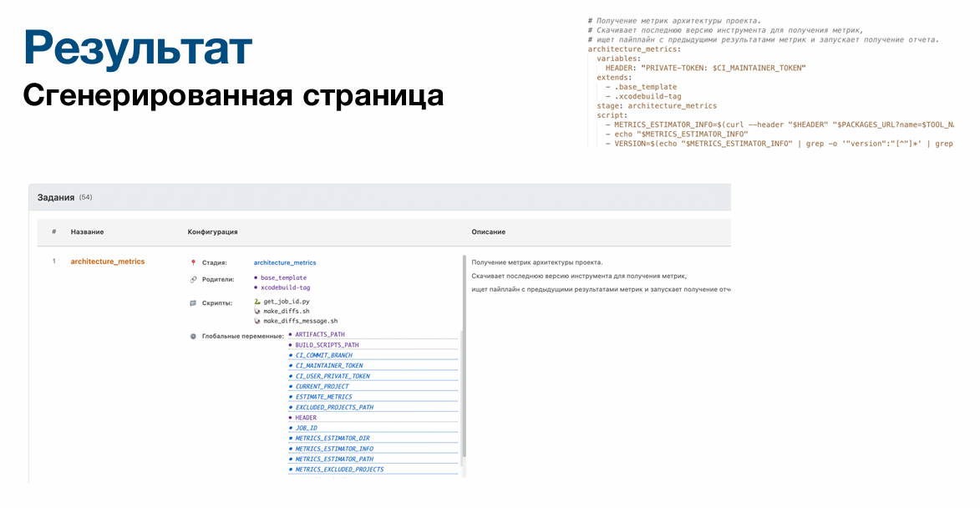Click description line 'Скачивает последнюю версию инструмента'
This screenshot has width=980, height=508.
(579, 277)
